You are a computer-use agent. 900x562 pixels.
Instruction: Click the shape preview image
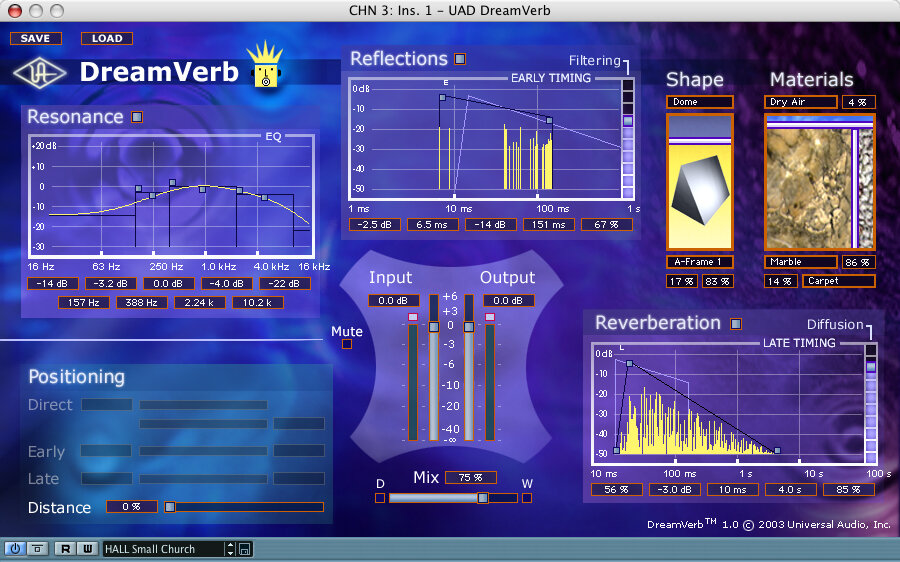(x=700, y=182)
